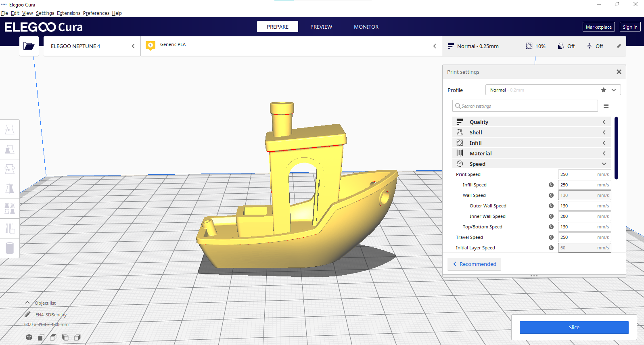Image resolution: width=644 pixels, height=345 pixels.
Task: Switch to right side view cube icon
Action: coord(77,337)
